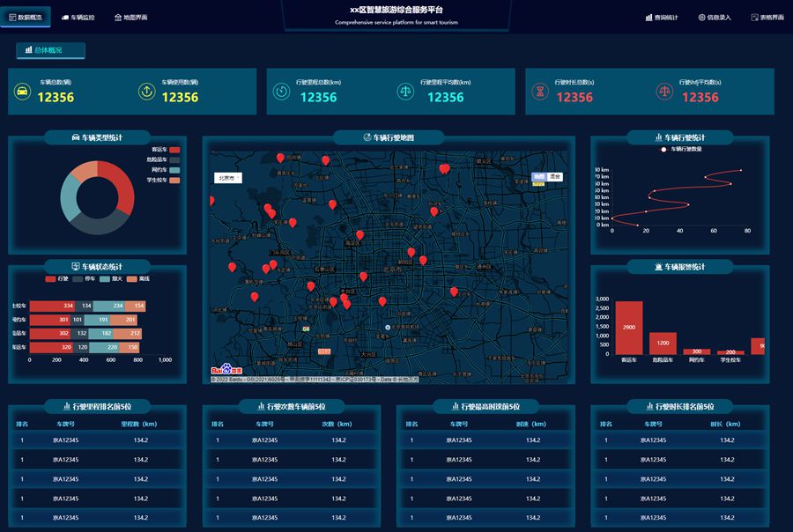The width and height of the screenshot is (793, 532).
Task: Open the 车辆监控 tab
Action: pyautogui.click(x=78, y=18)
